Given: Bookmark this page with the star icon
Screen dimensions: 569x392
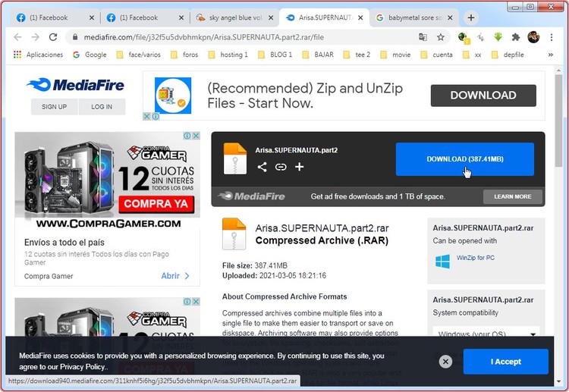Looking at the screenshot, I should coord(441,37).
